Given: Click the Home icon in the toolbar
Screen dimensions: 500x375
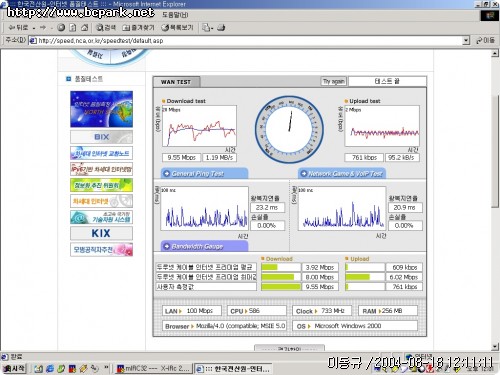Looking at the screenshot, I should click(x=85, y=28).
